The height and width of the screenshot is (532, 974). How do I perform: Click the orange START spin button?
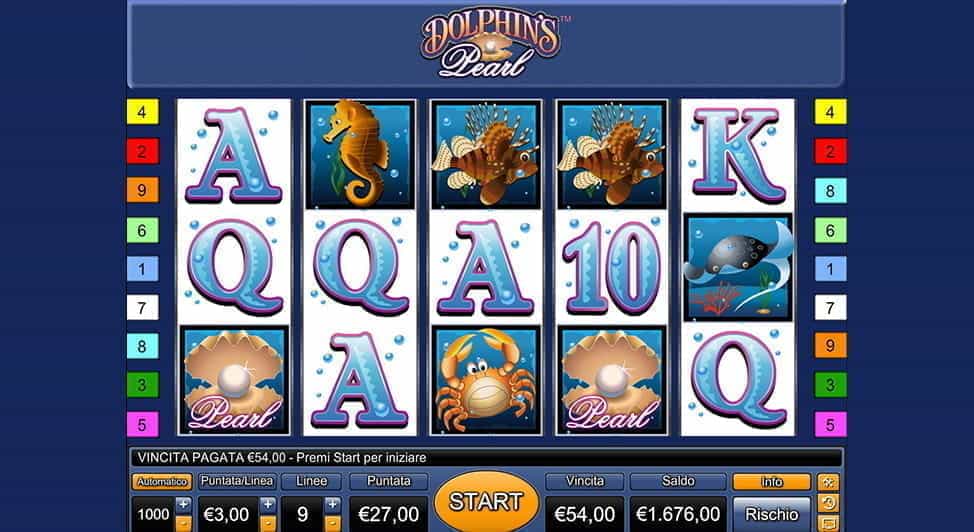pos(486,502)
